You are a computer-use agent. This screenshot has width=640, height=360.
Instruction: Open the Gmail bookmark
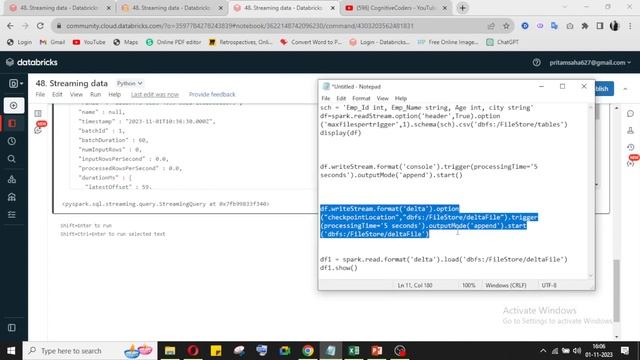pyautogui.click(x=52, y=42)
